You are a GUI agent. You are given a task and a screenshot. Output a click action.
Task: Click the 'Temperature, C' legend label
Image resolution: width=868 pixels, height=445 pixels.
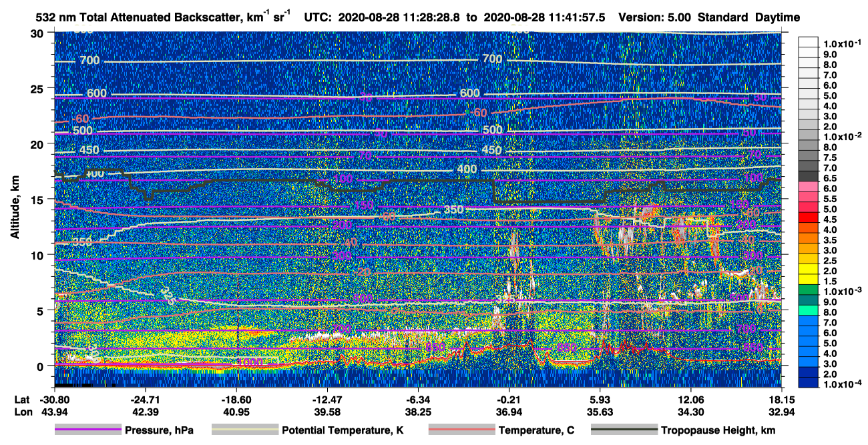tap(536, 431)
